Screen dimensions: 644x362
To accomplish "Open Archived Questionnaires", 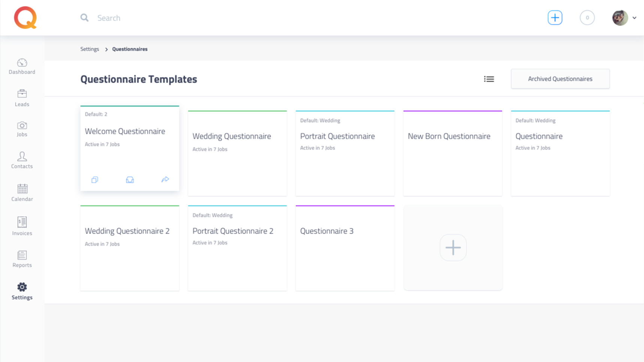I will (x=560, y=79).
